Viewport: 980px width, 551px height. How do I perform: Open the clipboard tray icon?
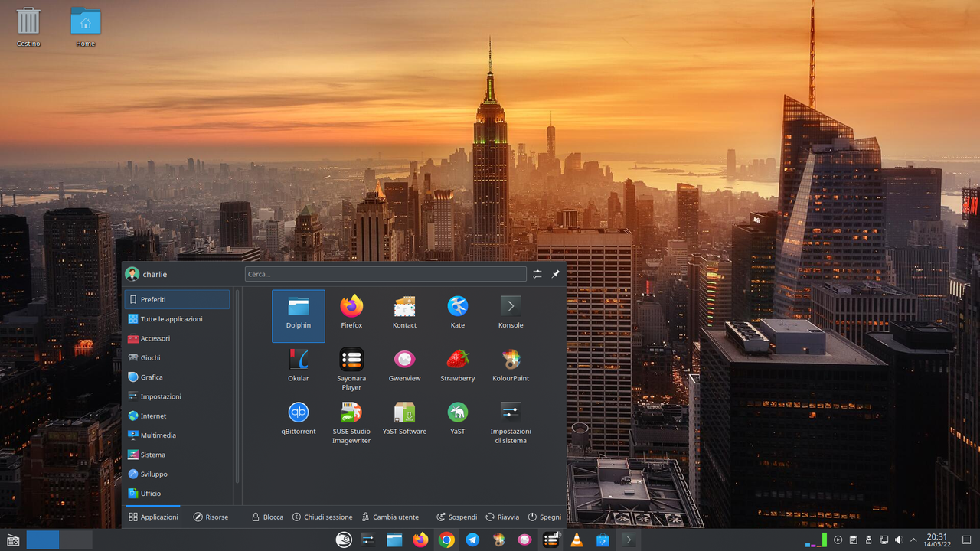853,540
